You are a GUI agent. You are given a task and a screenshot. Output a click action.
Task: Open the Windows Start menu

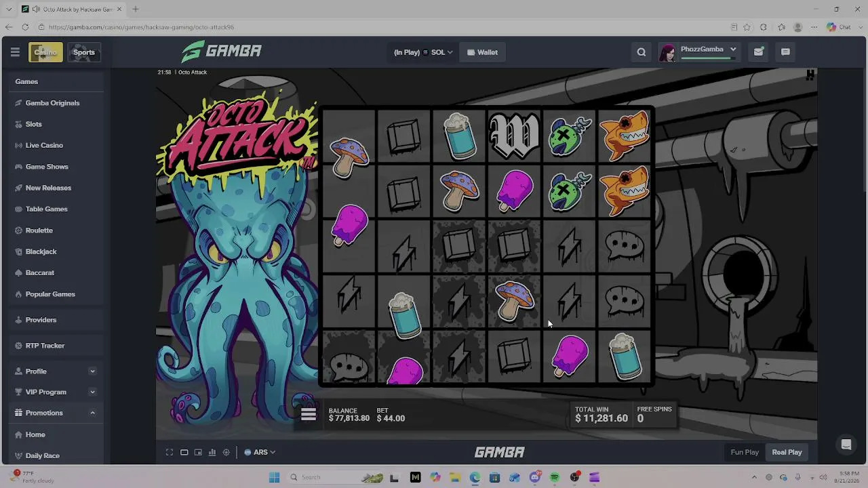tap(274, 478)
